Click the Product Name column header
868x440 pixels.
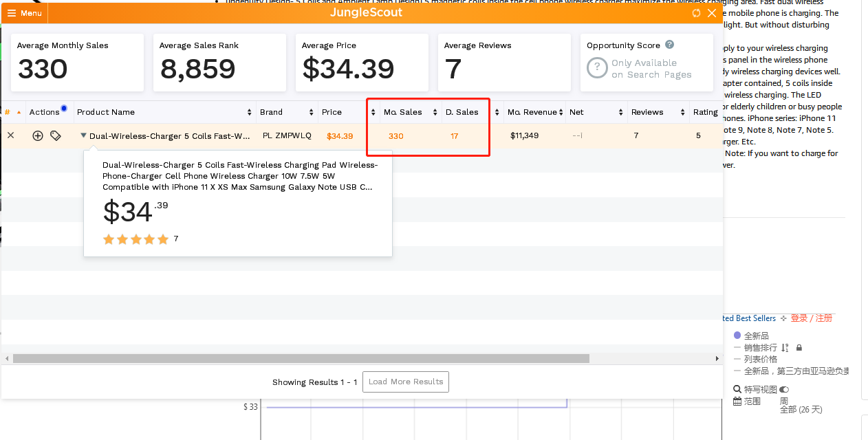(x=106, y=112)
